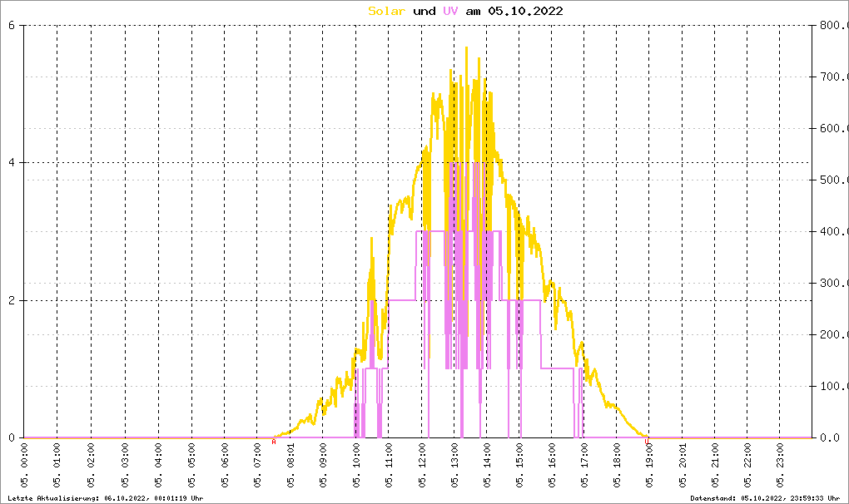
Task: Click the time label "05. 20:01"
Action: coord(683,465)
